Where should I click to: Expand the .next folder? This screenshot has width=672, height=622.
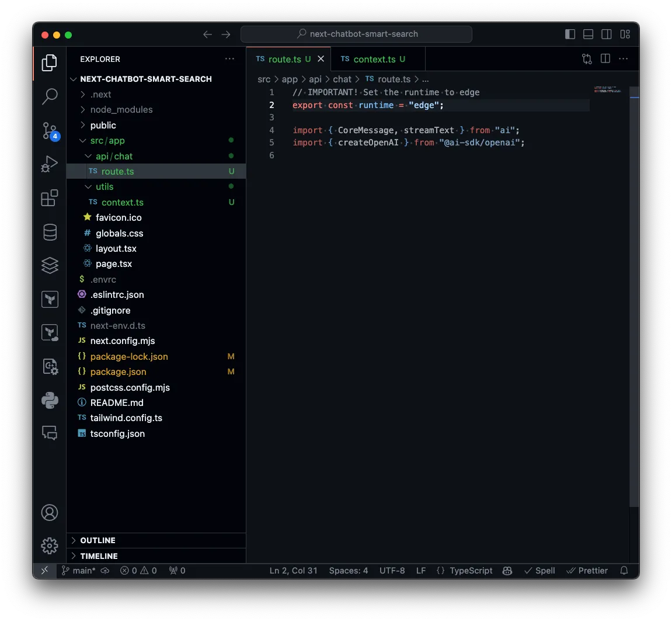click(x=156, y=94)
